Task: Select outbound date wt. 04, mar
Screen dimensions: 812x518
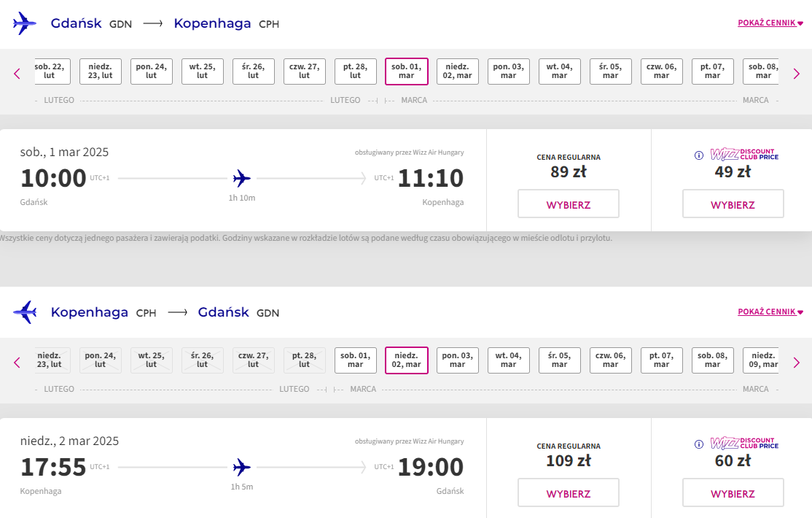Action: tap(559, 71)
